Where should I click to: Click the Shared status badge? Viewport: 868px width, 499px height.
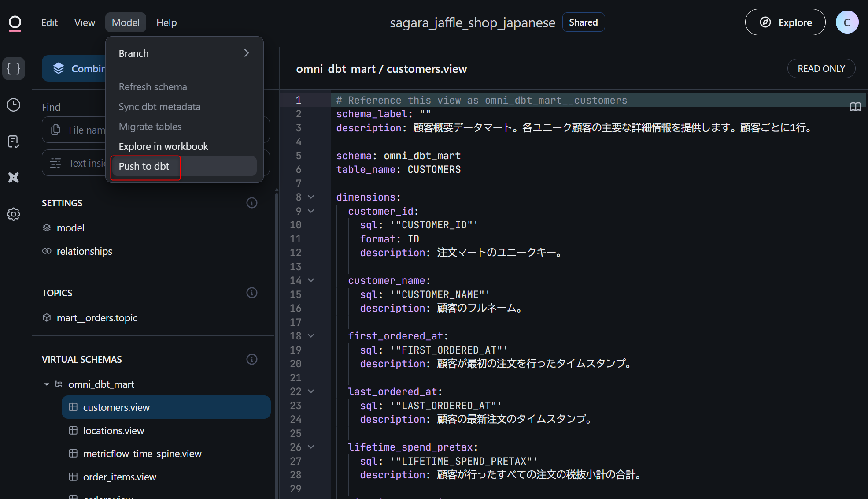[x=583, y=22]
